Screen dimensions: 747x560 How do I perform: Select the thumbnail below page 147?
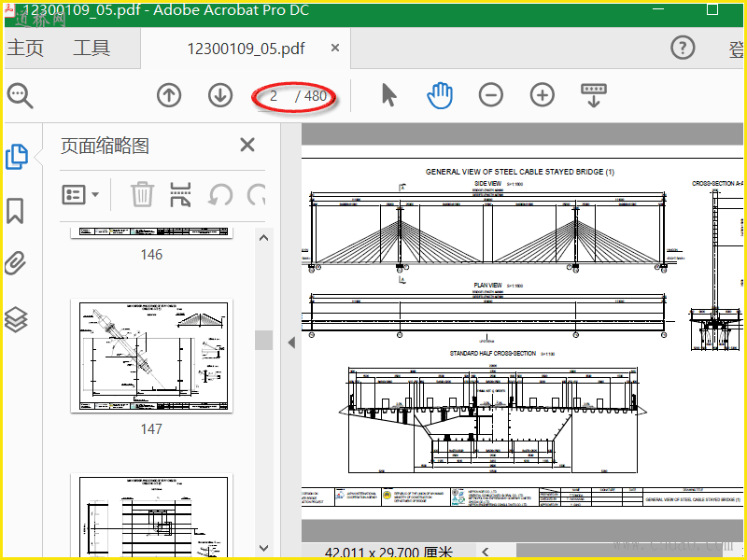pos(151,514)
